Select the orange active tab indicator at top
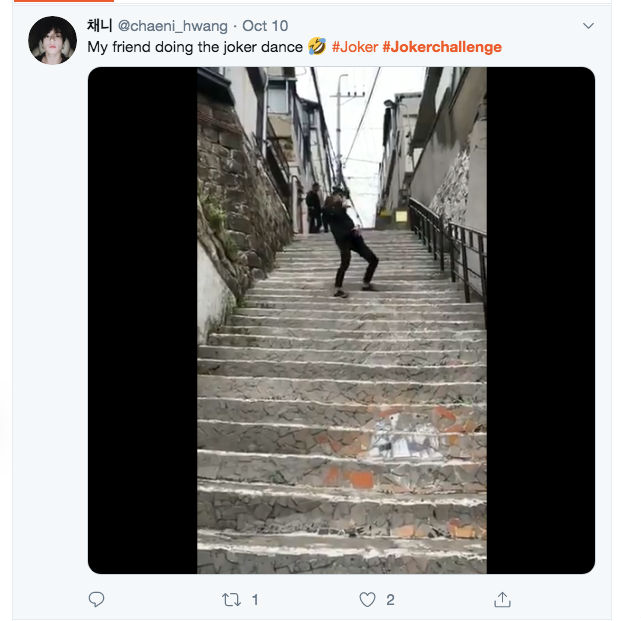Screen dimensions: 641x621 (91, 1)
